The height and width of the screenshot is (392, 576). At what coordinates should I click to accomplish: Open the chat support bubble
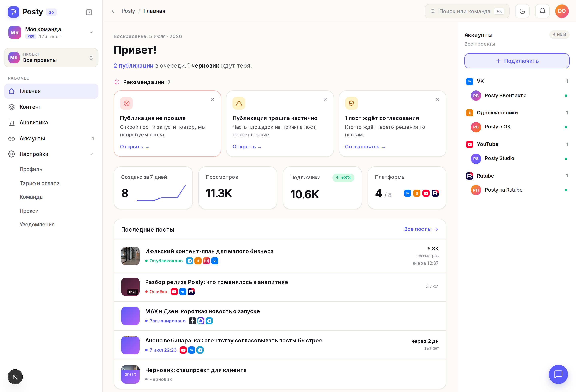pos(558,374)
